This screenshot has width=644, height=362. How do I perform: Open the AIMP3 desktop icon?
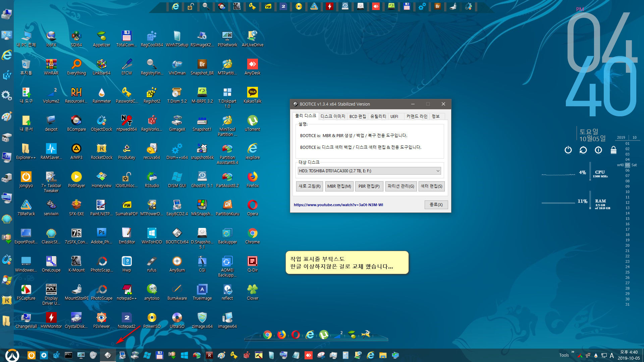[76, 151]
